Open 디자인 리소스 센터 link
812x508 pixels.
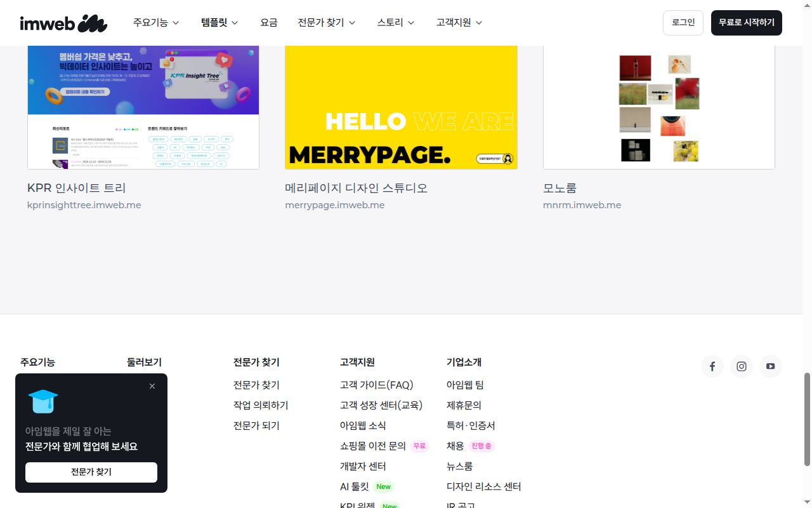coord(484,486)
